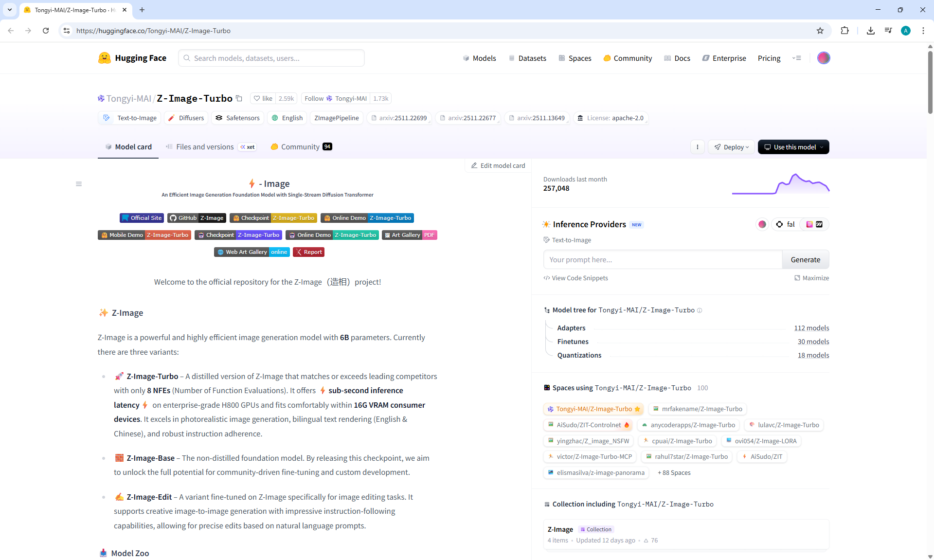Image resolution: width=934 pixels, height=560 pixels.
Task: Click the downloads trend chart
Action: pos(780,184)
